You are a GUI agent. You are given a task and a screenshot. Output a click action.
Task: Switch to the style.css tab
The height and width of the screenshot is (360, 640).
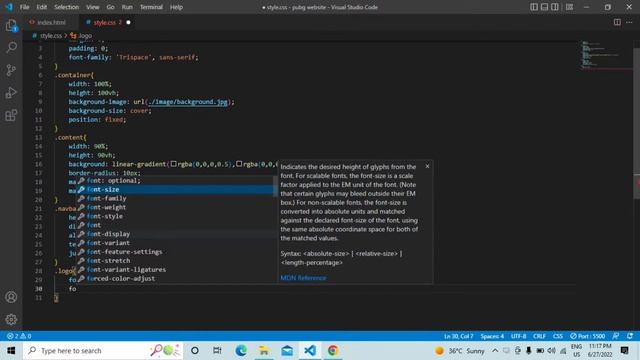click(x=104, y=22)
